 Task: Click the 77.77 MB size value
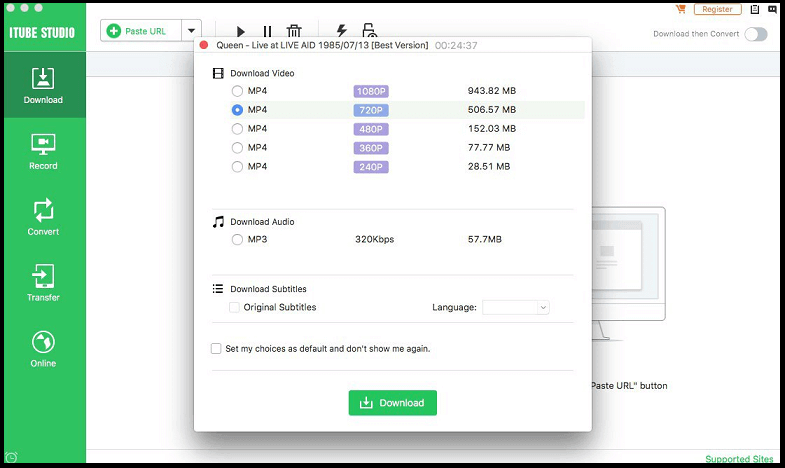[x=489, y=148]
